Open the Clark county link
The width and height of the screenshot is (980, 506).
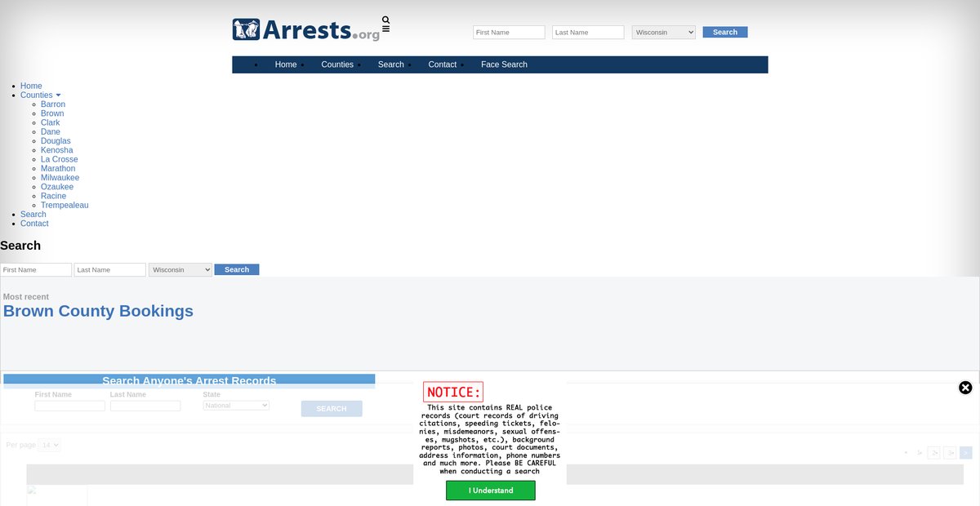[51, 122]
